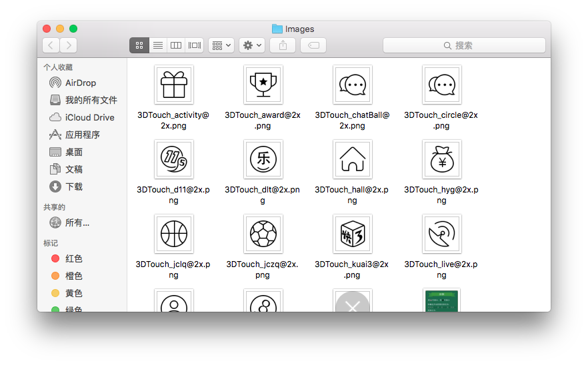Viewport: 588px width, 365px height.
Task: Select the 3DTouch_jclq basketball icon
Action: [x=173, y=234]
